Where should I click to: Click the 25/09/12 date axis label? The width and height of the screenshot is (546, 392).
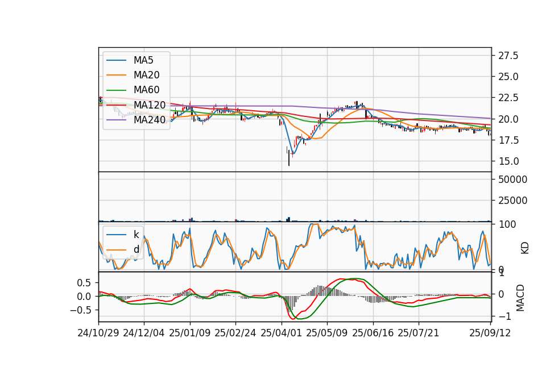[x=490, y=333]
